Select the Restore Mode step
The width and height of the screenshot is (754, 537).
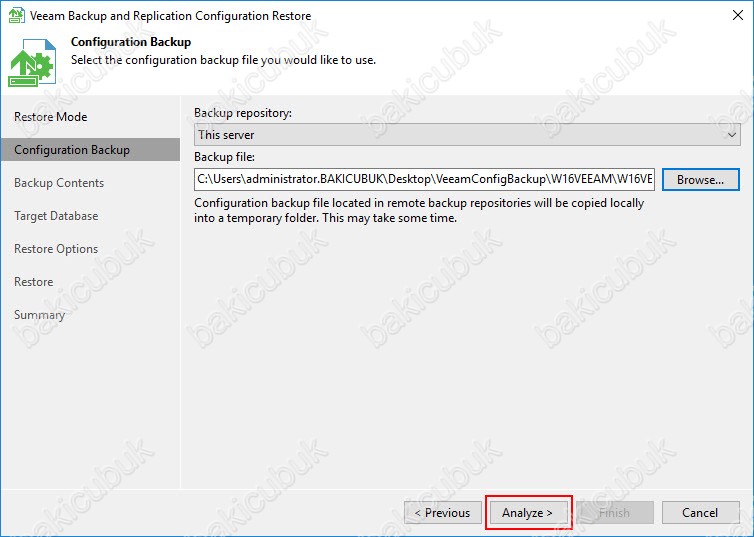(50, 117)
